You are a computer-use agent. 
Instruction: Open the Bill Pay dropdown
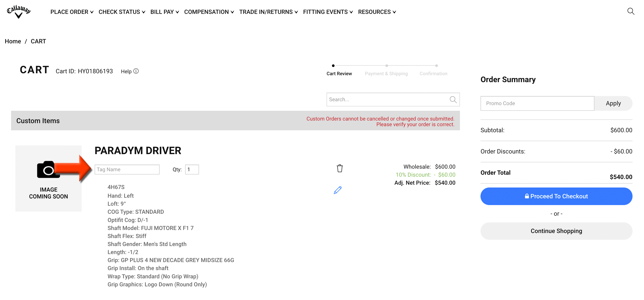click(x=165, y=12)
